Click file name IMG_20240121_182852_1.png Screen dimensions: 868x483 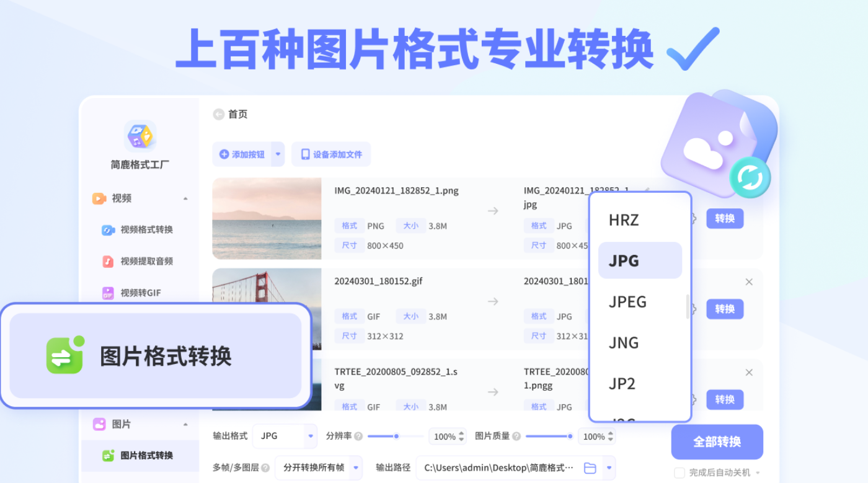point(397,190)
